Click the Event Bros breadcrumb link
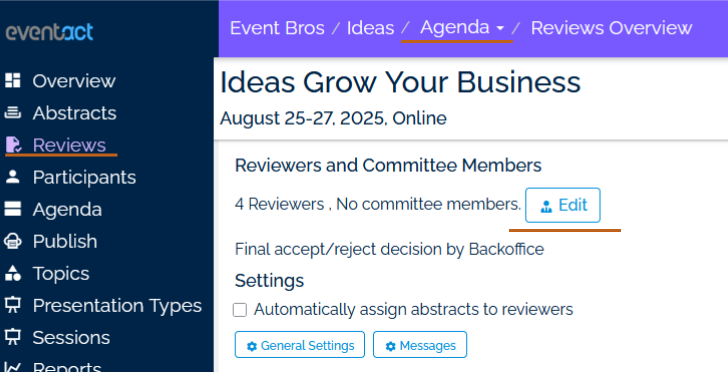728x372 pixels. point(277,28)
